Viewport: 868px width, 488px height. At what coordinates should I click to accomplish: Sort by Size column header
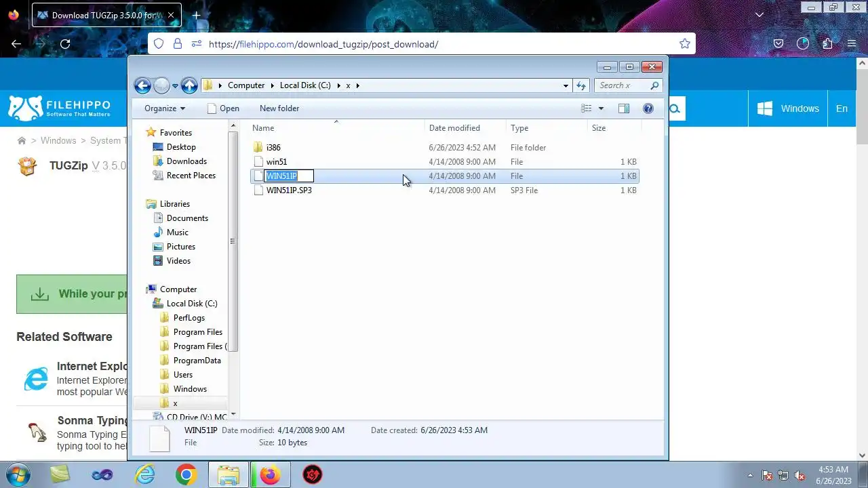(x=614, y=127)
